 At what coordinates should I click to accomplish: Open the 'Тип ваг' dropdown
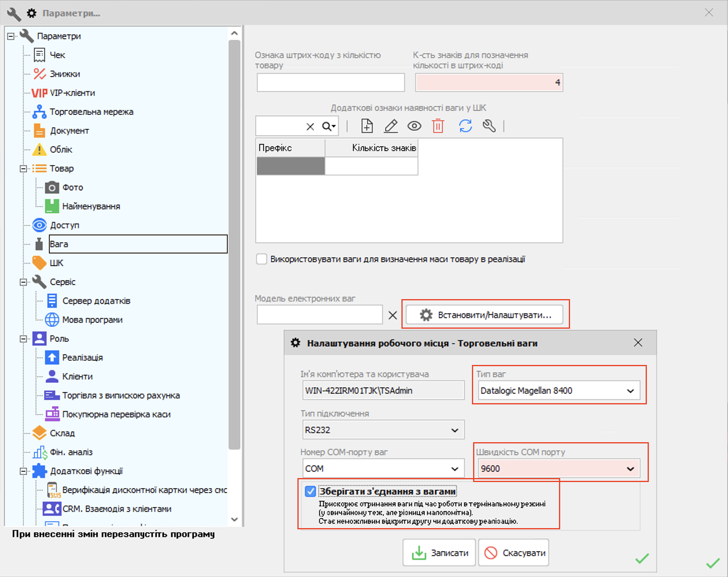630,391
